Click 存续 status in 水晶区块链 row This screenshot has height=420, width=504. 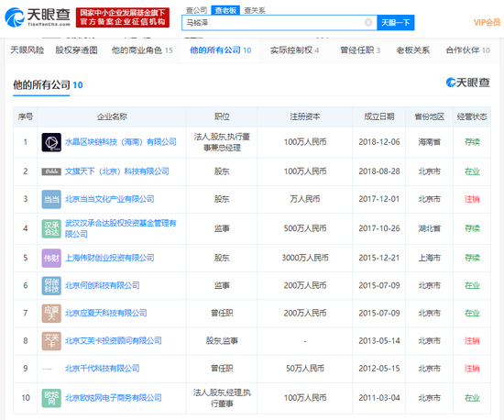[472, 142]
